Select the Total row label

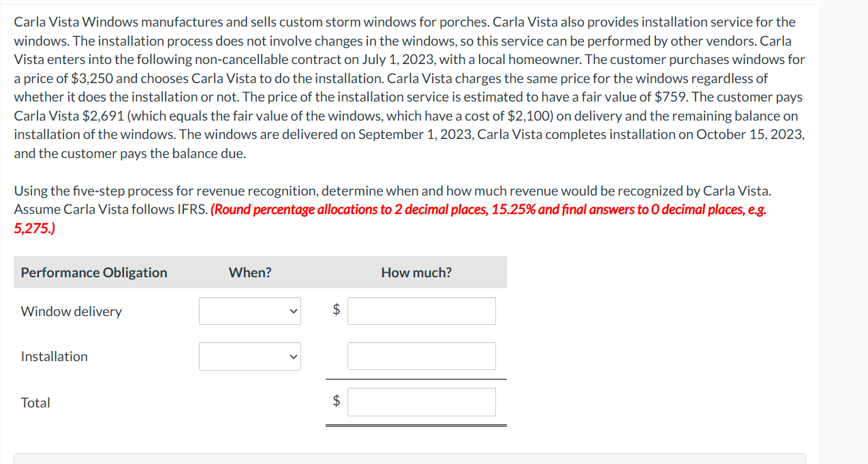[35, 402]
